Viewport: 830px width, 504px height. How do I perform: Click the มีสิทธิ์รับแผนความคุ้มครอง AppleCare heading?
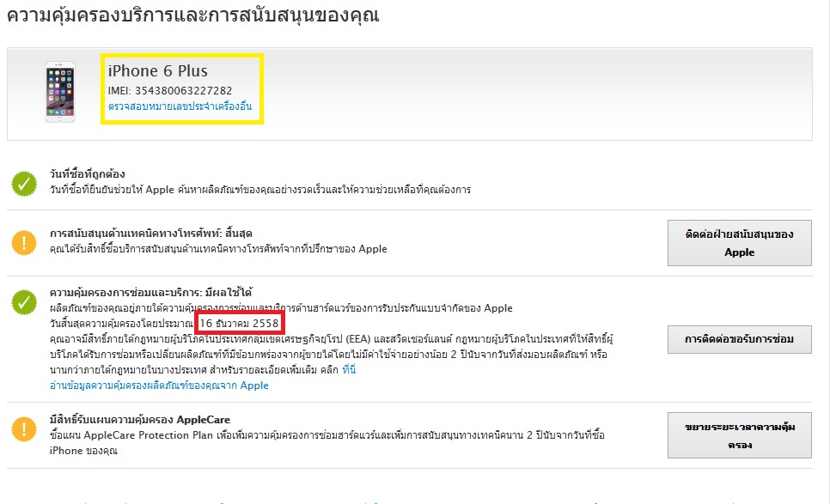point(140,419)
